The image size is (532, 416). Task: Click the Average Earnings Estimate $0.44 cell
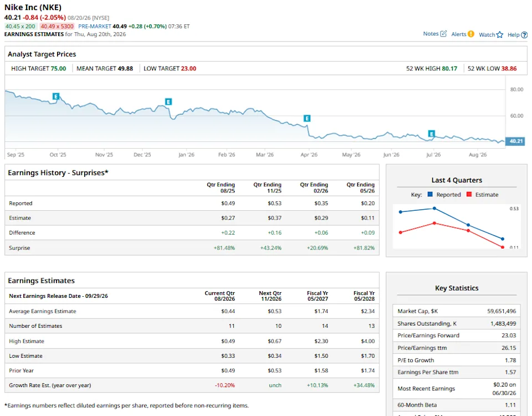pyautogui.click(x=228, y=311)
